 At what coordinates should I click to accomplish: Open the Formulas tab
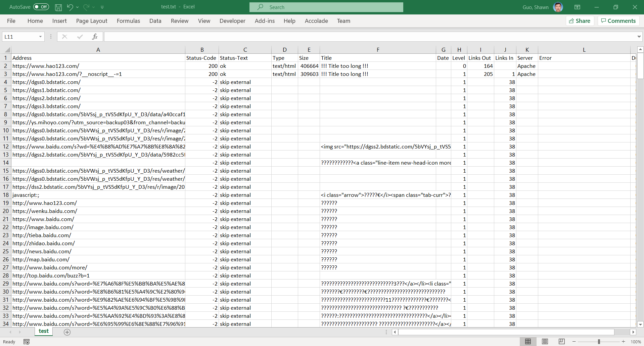tap(128, 21)
